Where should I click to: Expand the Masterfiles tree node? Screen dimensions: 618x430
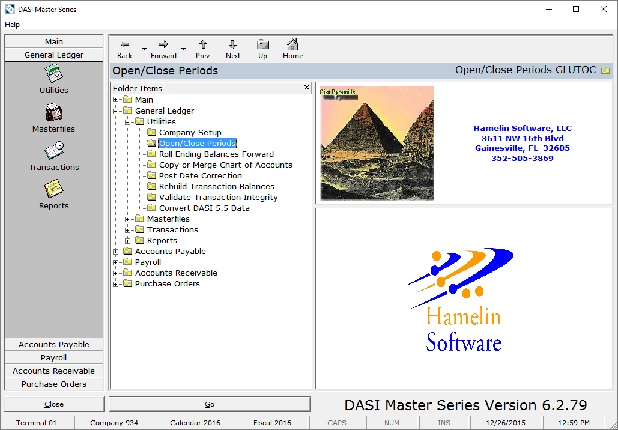[x=127, y=219]
